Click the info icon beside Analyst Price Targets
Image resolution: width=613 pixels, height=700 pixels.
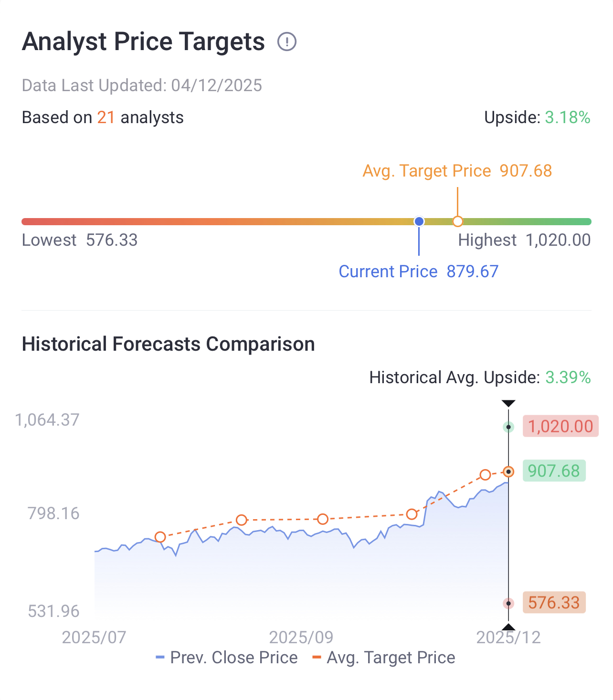point(287,42)
